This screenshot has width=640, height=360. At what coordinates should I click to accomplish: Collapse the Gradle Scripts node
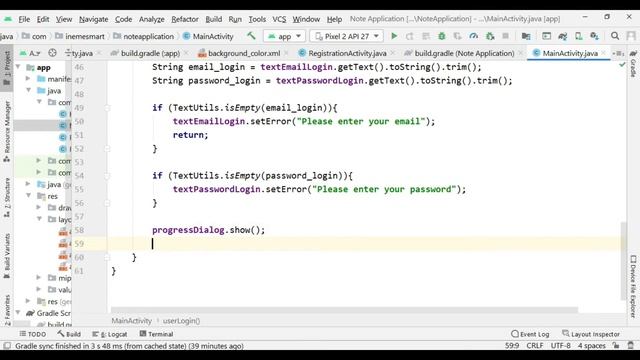[18, 313]
